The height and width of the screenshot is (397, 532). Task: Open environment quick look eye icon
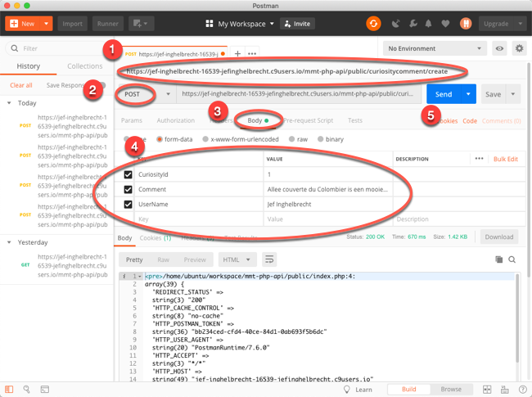pyautogui.click(x=499, y=48)
